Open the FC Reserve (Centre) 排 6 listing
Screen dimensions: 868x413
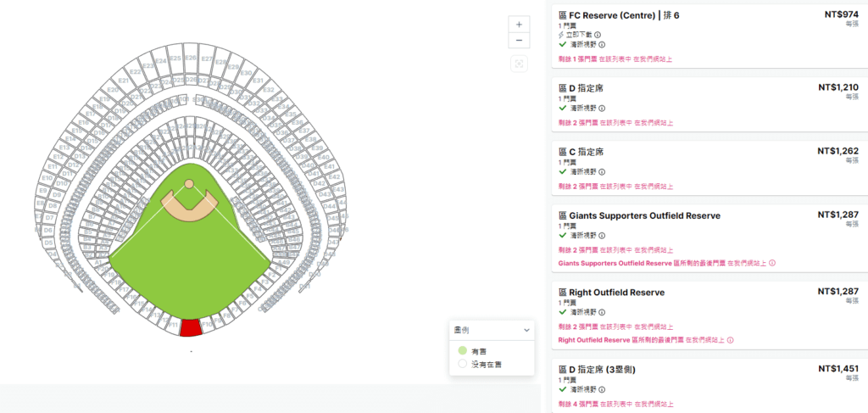709,36
